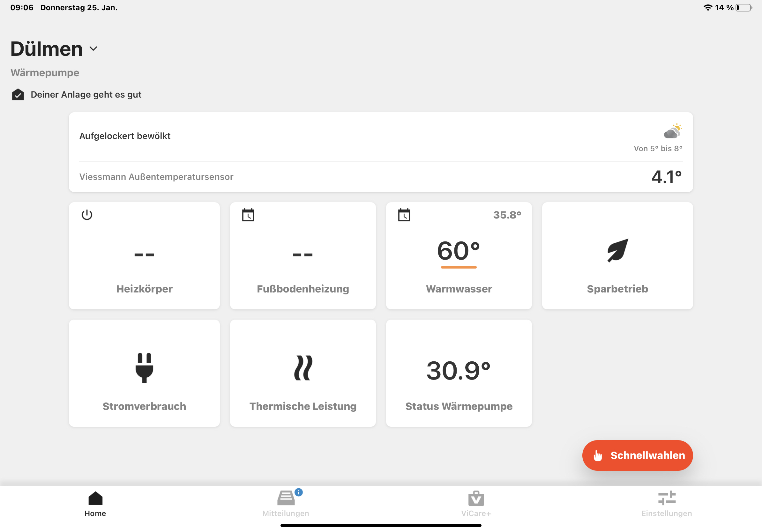Viewport: 762px width, 532px height.
Task: Tap the Wärmepumpe device subtitle
Action: [45, 73]
